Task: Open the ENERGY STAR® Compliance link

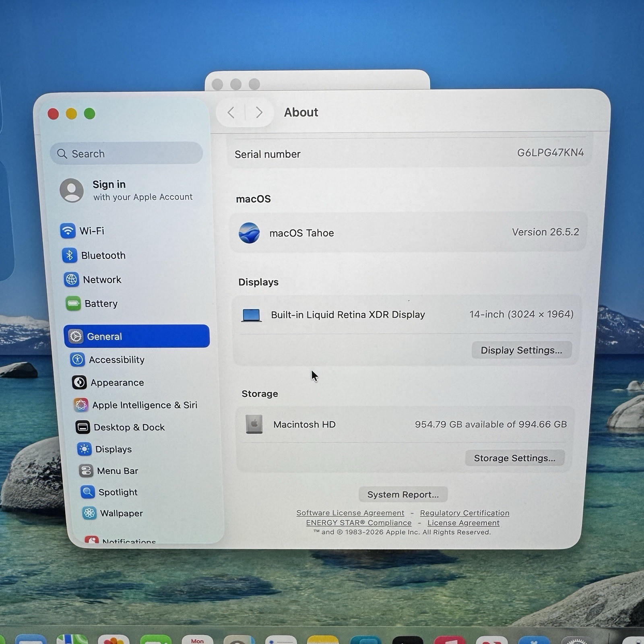Action: pyautogui.click(x=359, y=522)
